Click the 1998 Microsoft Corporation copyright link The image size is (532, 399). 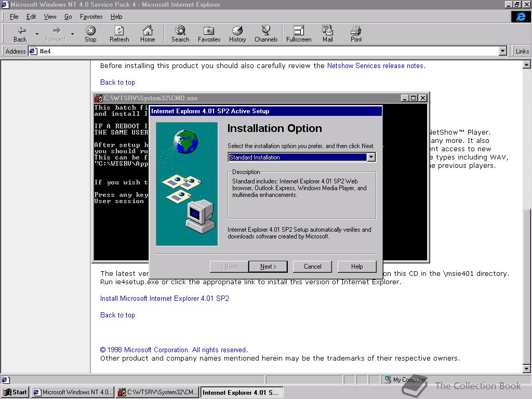click(174, 350)
